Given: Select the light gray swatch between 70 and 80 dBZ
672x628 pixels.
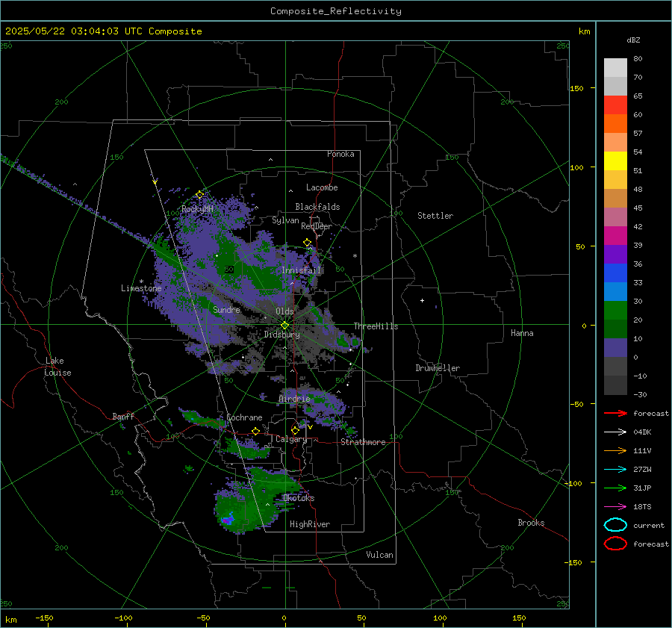Looking at the screenshot, I should 615,68.
